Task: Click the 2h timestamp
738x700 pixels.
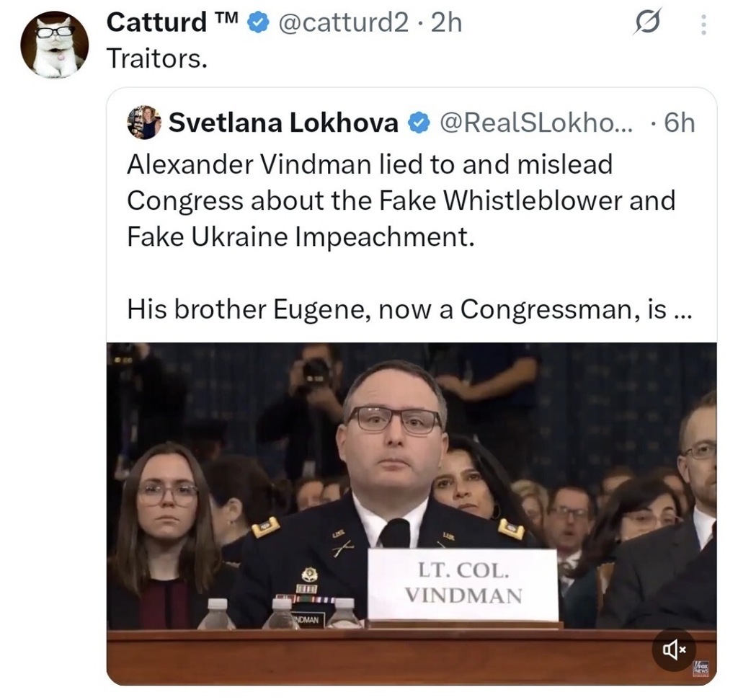Action: pyautogui.click(x=445, y=24)
